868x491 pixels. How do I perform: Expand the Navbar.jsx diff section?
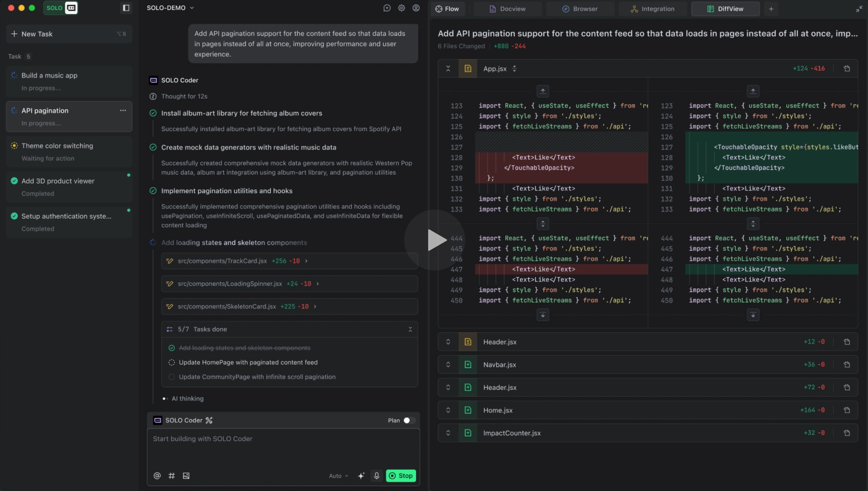click(448, 364)
